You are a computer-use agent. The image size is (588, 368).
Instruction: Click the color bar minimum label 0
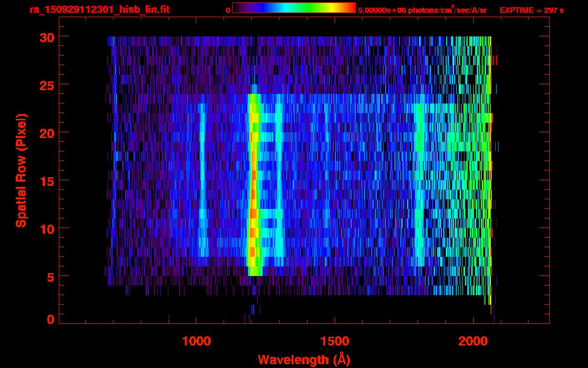tap(228, 10)
